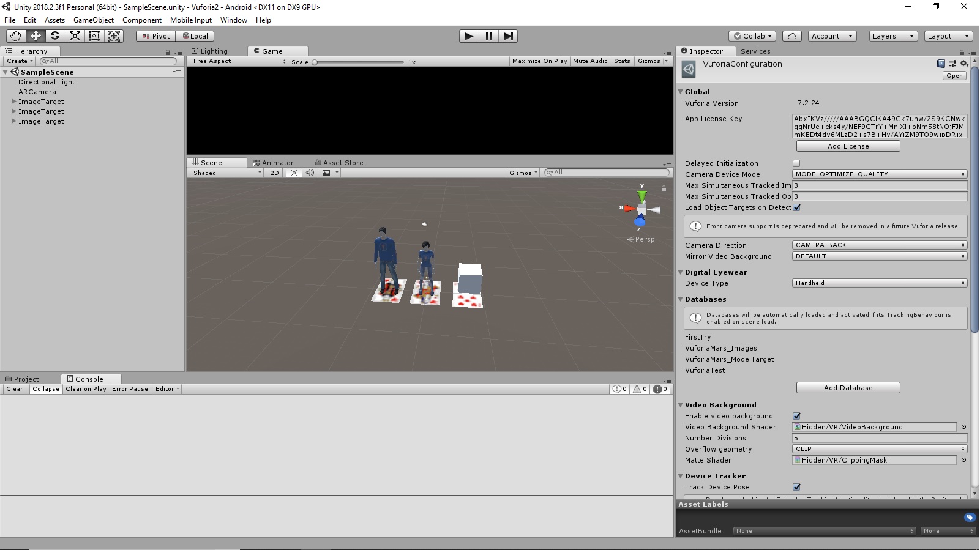Toggle 2D scene view mode
Screen dimensions: 980x550
pos(274,173)
